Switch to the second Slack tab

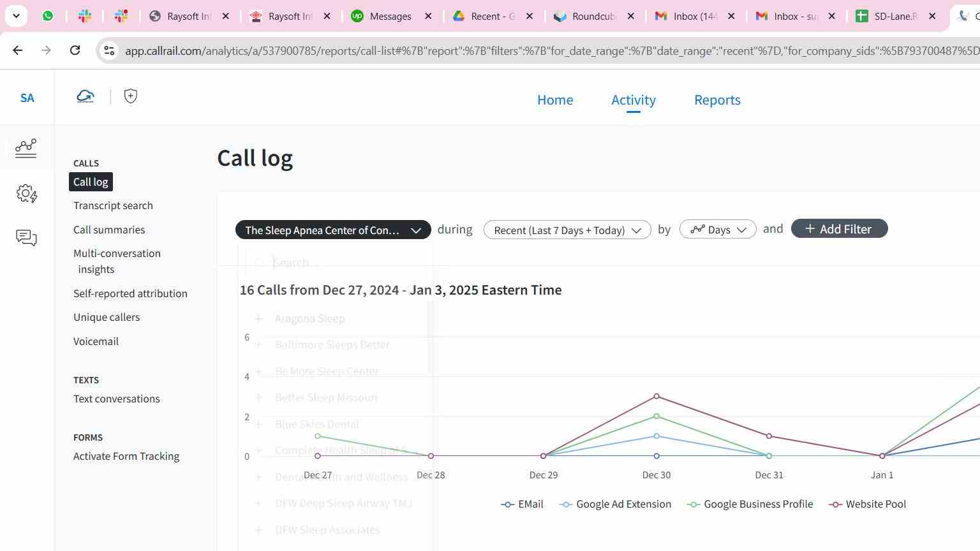pyautogui.click(x=121, y=16)
